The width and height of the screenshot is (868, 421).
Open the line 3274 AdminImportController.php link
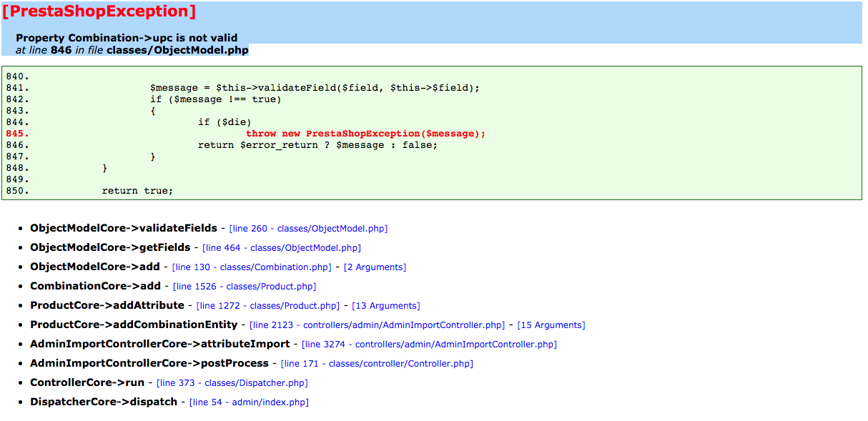point(429,345)
